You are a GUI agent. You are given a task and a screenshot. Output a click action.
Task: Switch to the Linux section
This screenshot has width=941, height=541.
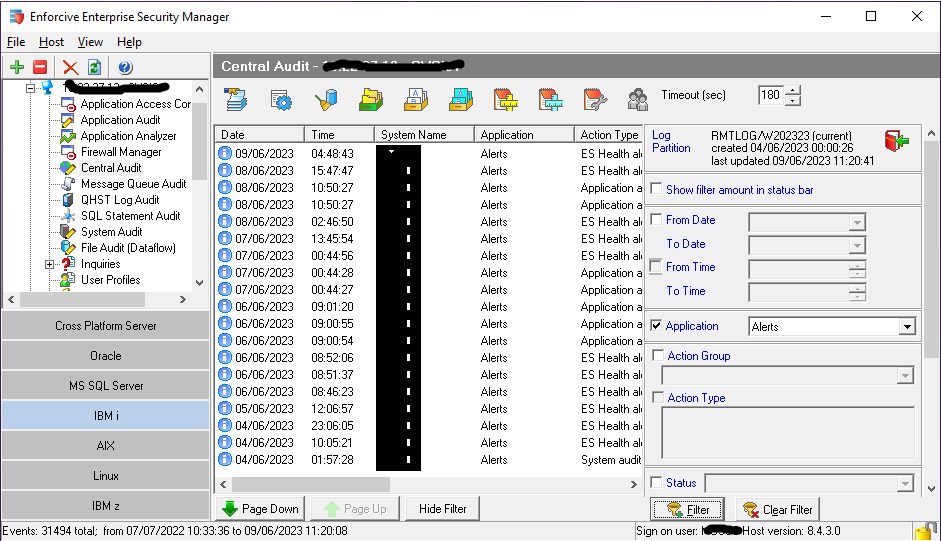[106, 476]
